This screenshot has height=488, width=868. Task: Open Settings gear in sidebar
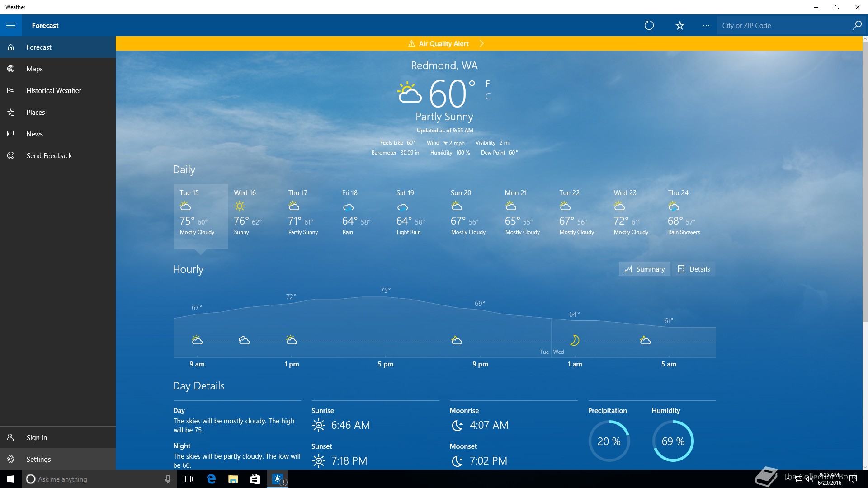11,459
